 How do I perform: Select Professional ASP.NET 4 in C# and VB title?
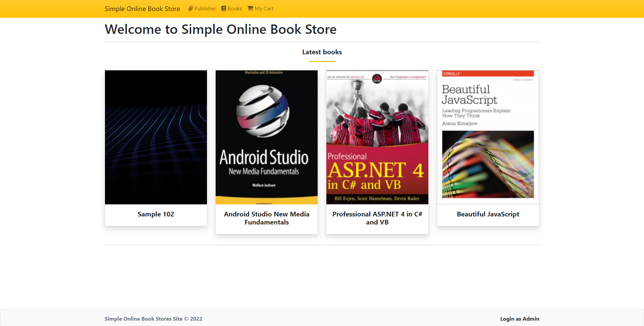click(x=377, y=218)
